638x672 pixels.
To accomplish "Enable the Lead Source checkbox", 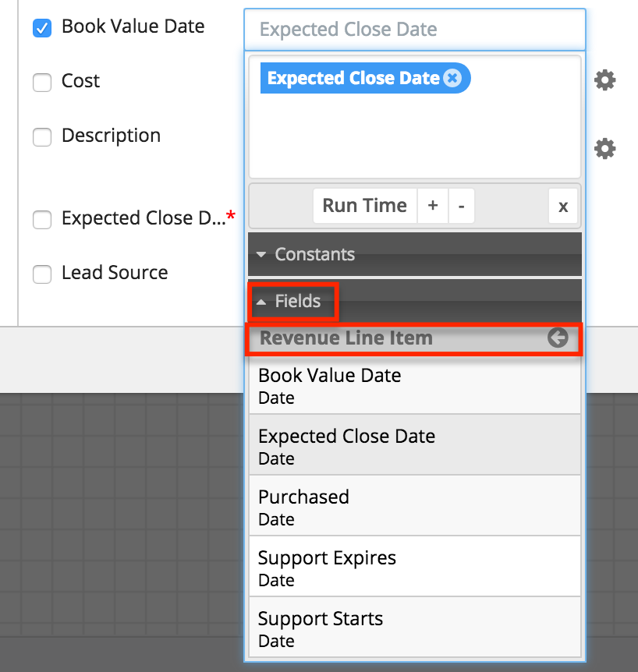I will coord(42,274).
